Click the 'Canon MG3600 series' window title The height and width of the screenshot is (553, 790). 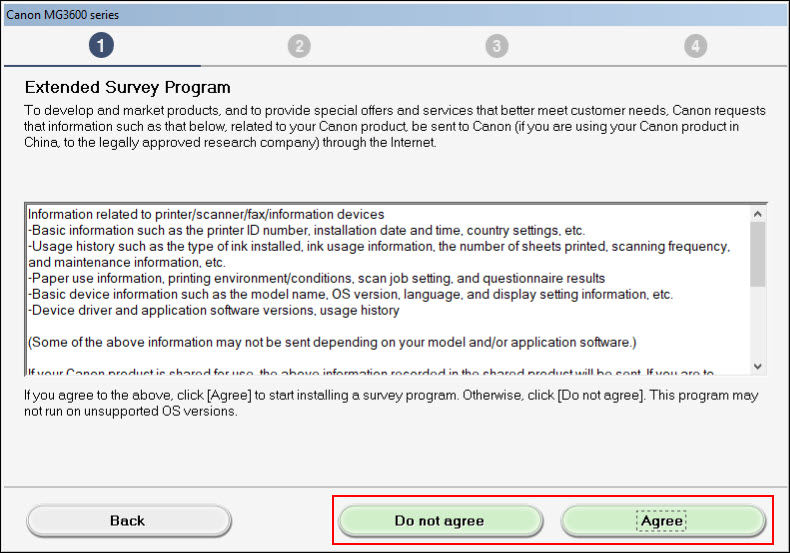point(62,15)
